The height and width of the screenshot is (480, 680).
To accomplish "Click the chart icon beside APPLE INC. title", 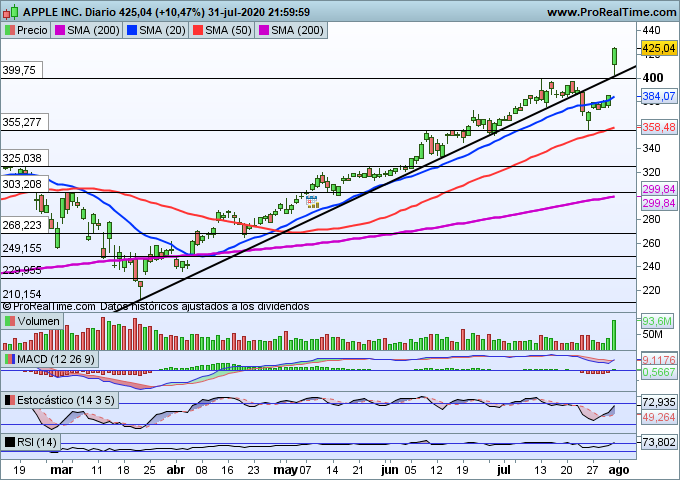I will 9,13.
